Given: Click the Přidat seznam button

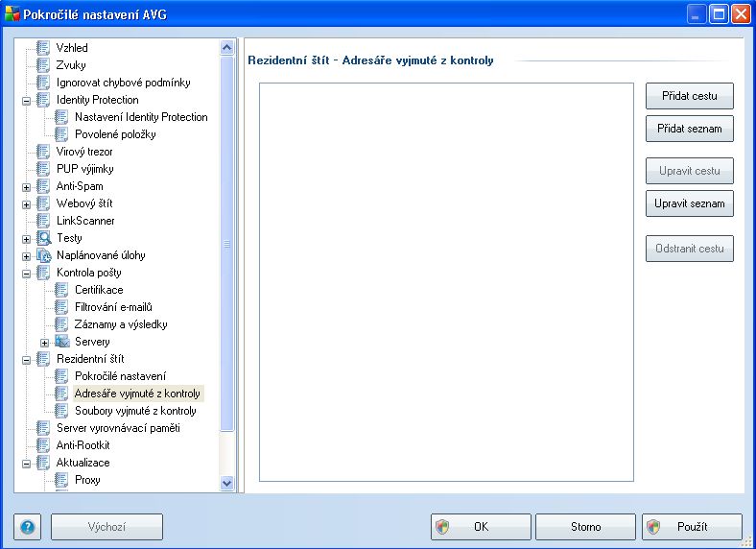Looking at the screenshot, I should 690,129.
